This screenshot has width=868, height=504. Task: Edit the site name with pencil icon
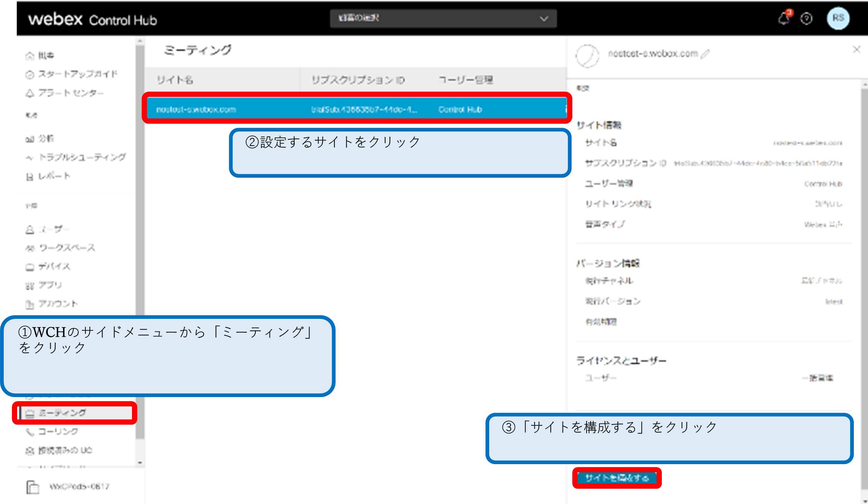(705, 54)
